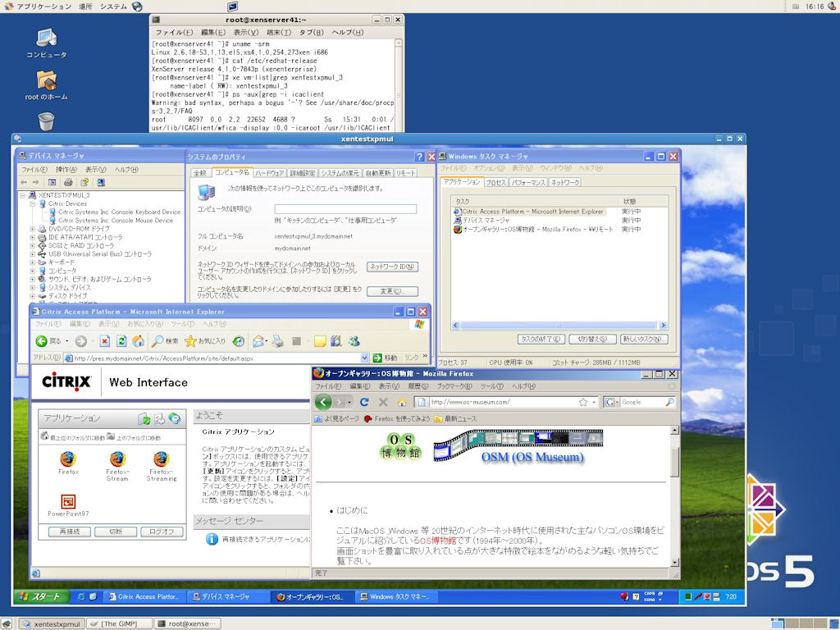
Task: Open the Computer desktop icon
Action: [47, 39]
